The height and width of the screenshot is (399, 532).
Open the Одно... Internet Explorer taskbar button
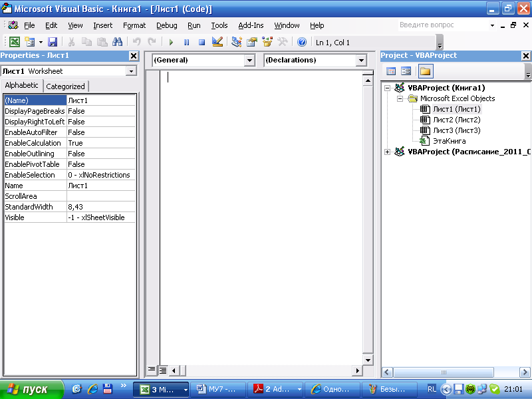pyautogui.click(x=332, y=389)
